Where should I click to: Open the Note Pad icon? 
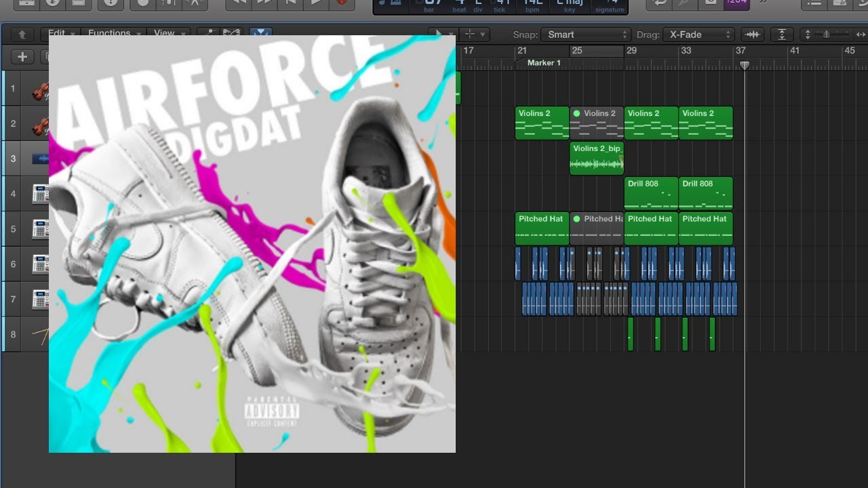point(840,3)
